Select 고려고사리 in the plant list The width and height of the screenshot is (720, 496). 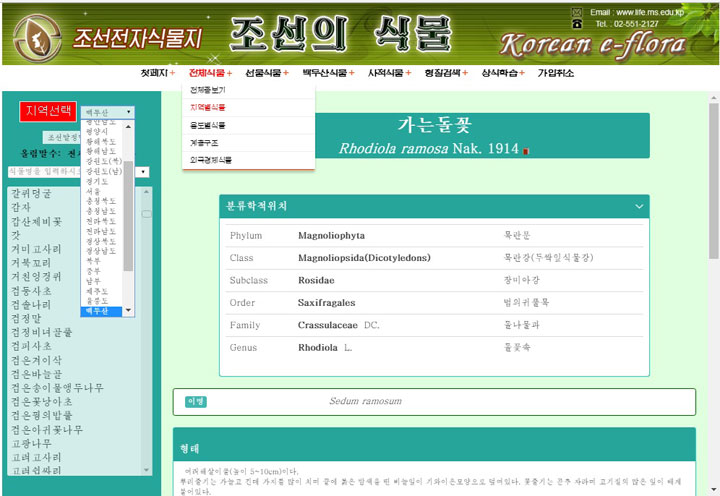click(x=36, y=457)
